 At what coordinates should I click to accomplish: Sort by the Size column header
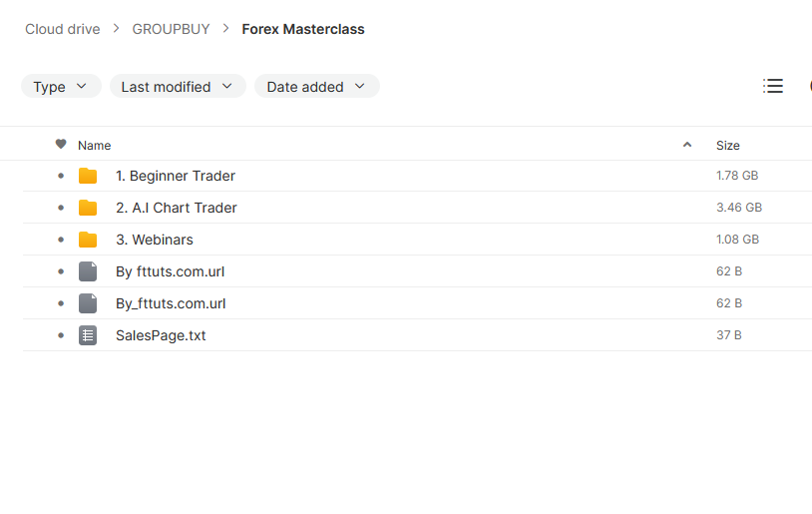727,146
